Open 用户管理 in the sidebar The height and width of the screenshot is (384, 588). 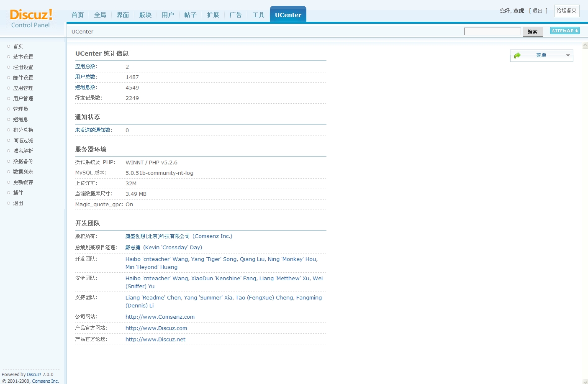pyautogui.click(x=23, y=99)
